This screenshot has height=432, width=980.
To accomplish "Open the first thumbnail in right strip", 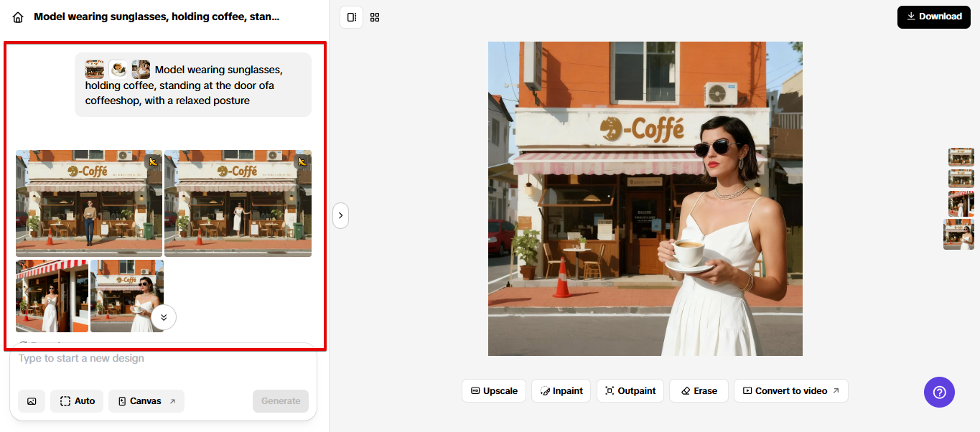I will click(x=961, y=157).
